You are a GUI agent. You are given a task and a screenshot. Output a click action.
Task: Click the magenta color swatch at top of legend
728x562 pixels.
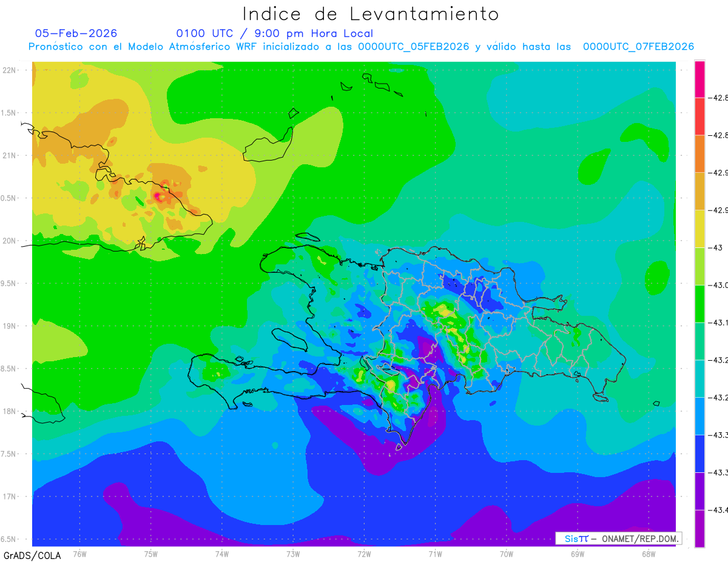[699, 79]
